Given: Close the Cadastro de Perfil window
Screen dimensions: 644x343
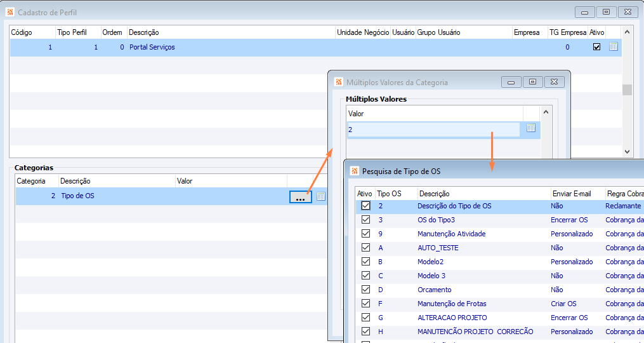Looking at the screenshot, I should (x=628, y=12).
